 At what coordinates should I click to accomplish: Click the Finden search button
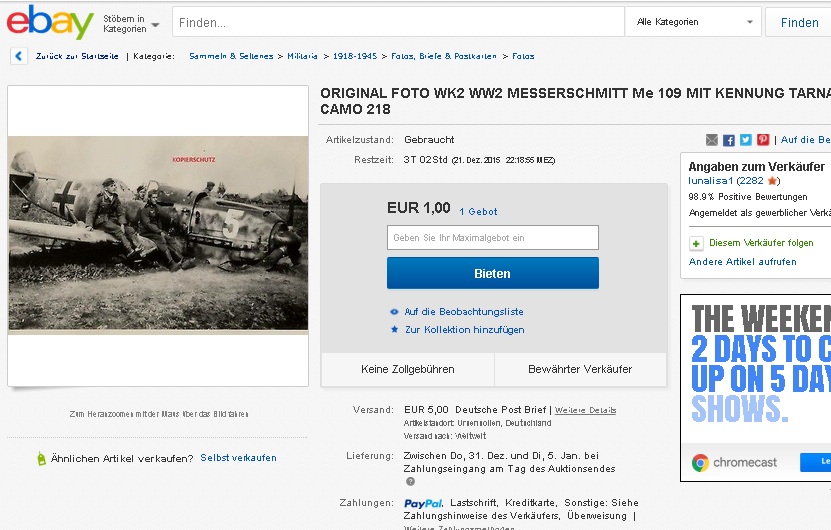[799, 22]
